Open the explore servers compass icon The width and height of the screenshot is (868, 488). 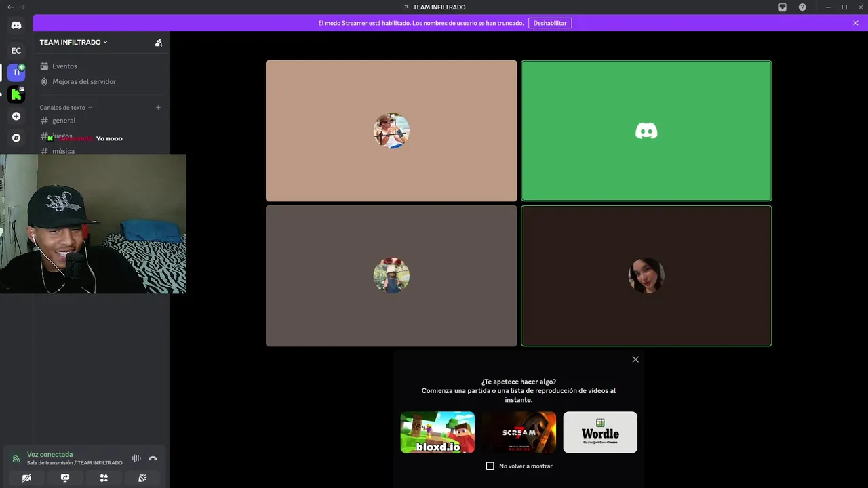(16, 138)
